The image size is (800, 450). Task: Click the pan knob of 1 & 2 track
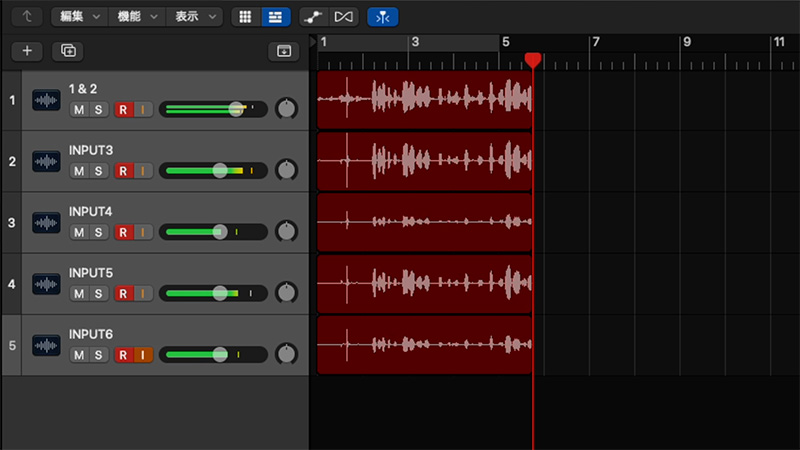(x=286, y=109)
